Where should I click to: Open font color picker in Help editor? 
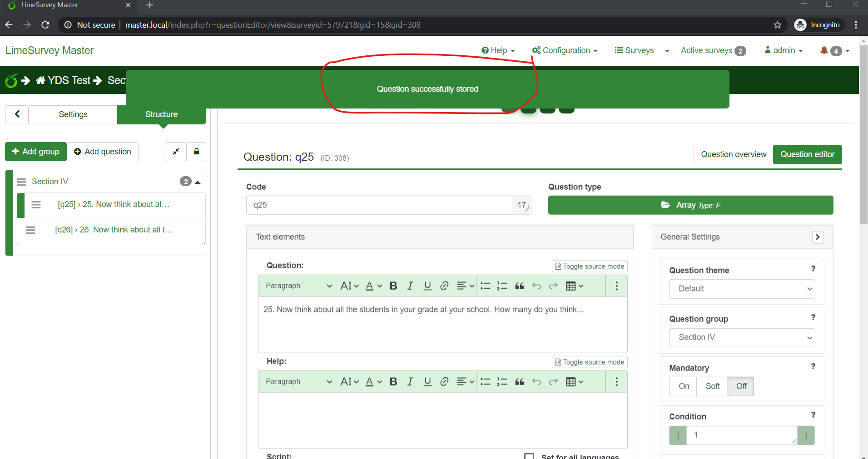(x=374, y=381)
